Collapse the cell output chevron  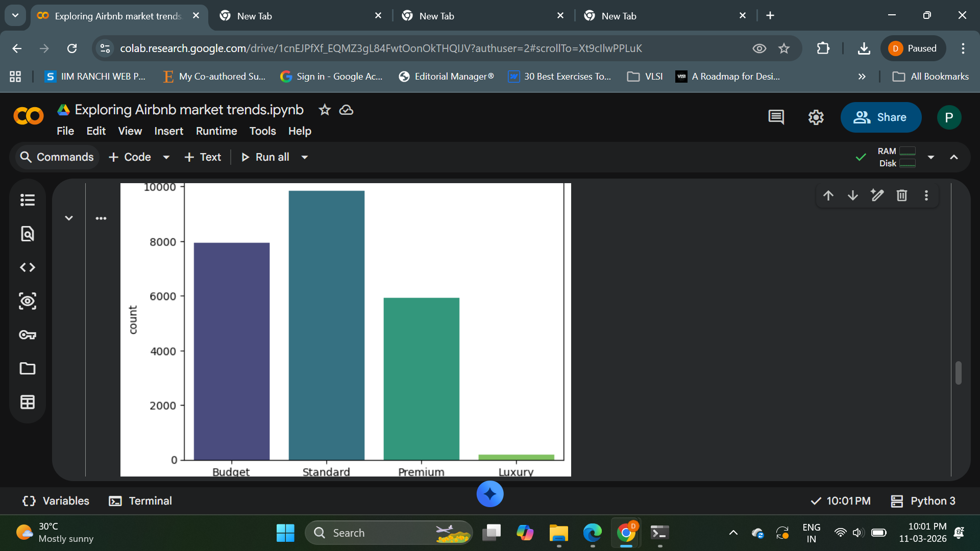click(x=69, y=218)
